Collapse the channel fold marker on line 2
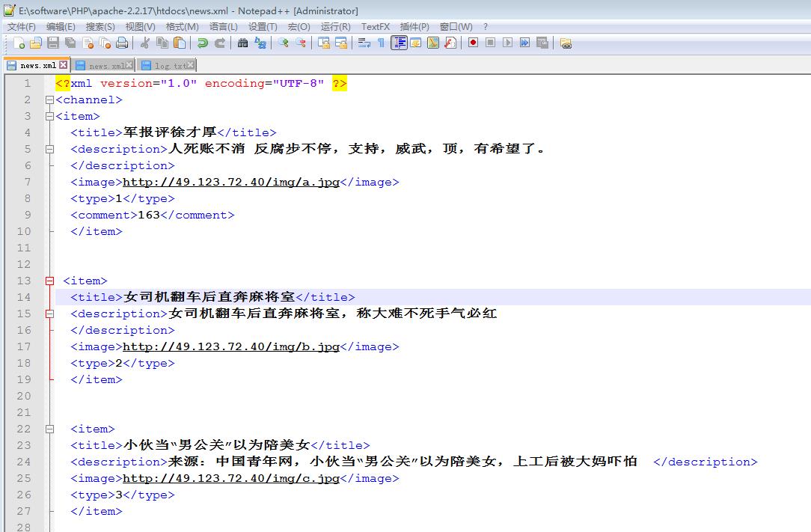 tap(49, 100)
